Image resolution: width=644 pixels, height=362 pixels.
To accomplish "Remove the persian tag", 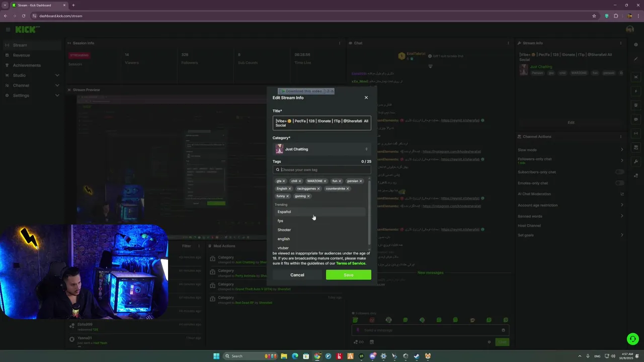I will pos(361,181).
